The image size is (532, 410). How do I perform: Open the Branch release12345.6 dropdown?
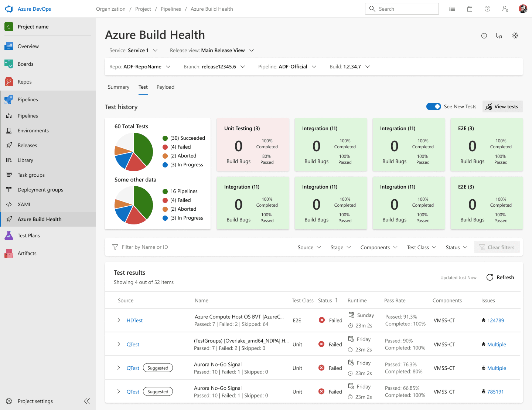coord(214,67)
